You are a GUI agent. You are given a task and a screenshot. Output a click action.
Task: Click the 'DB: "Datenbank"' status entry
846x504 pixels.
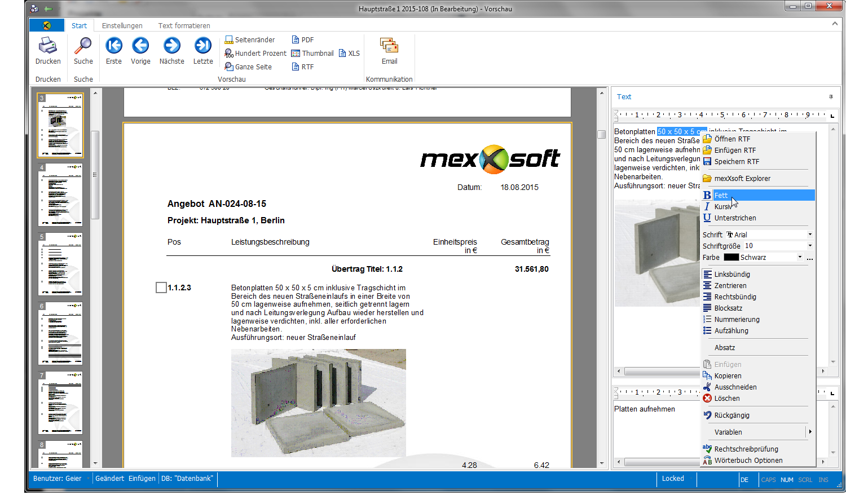point(187,479)
